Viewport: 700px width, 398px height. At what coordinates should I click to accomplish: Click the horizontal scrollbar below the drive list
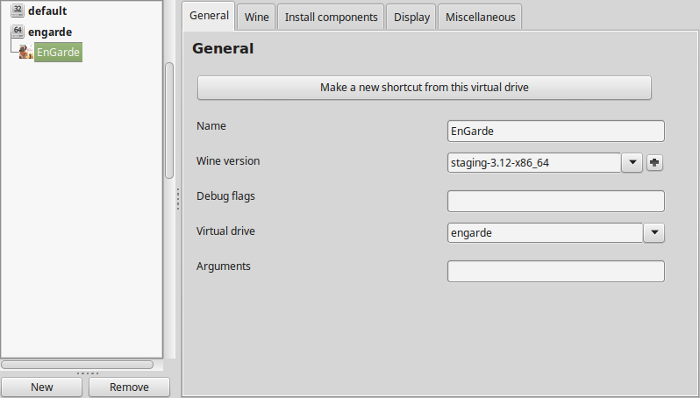pyautogui.click(x=77, y=365)
